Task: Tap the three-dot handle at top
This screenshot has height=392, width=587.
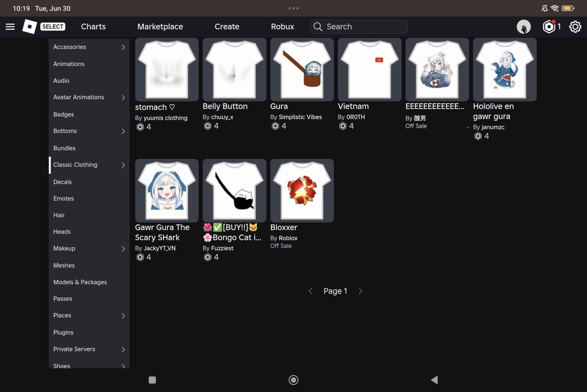Action: click(x=293, y=8)
